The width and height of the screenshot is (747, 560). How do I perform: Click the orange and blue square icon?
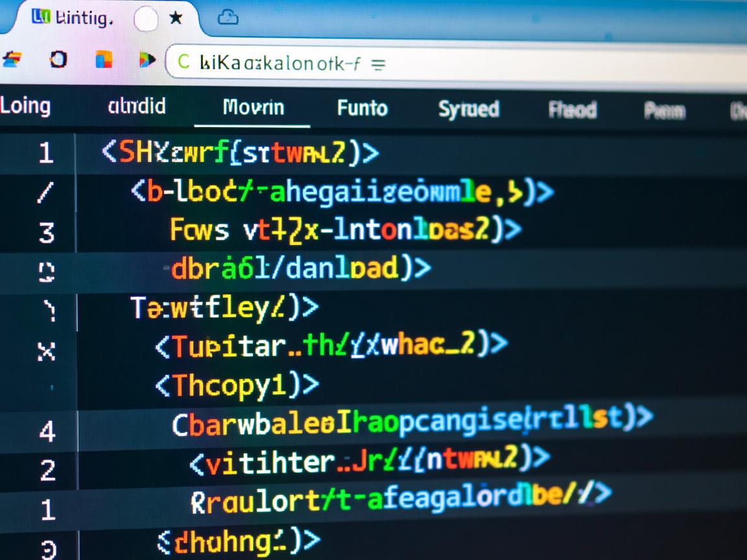(104, 60)
